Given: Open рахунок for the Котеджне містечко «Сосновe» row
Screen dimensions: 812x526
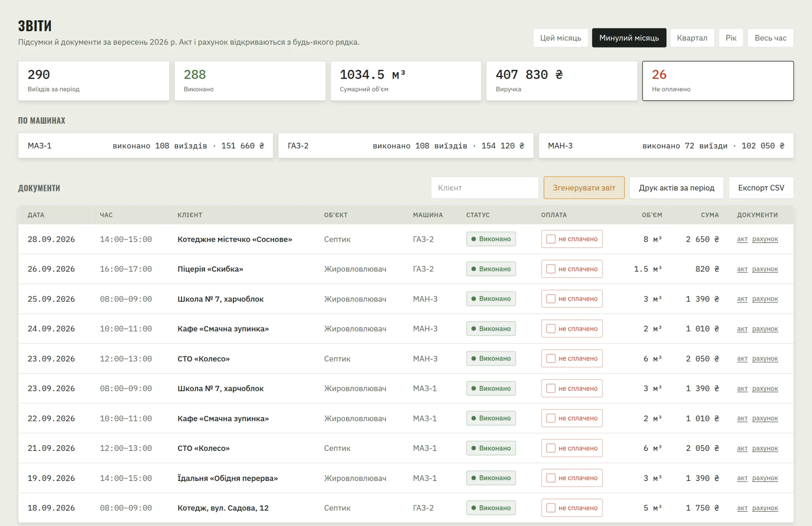Looking at the screenshot, I should (x=765, y=239).
